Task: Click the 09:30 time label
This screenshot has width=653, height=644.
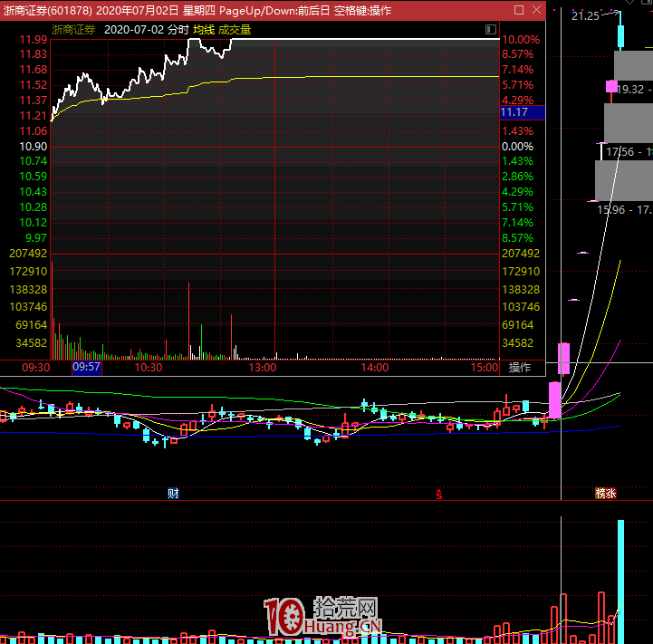Action: click(36, 368)
